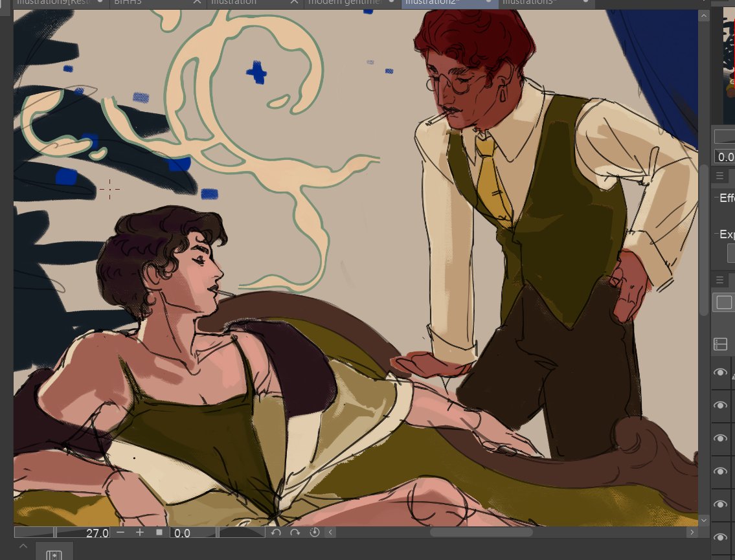Click the Navigator thumbnail preview
Image resolution: width=735 pixels, height=560 pixels.
tap(729, 65)
